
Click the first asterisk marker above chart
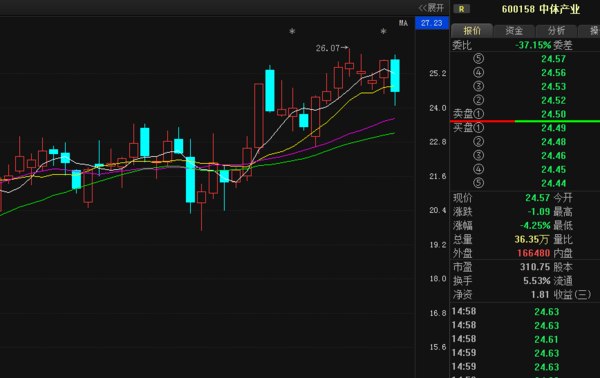[292, 31]
